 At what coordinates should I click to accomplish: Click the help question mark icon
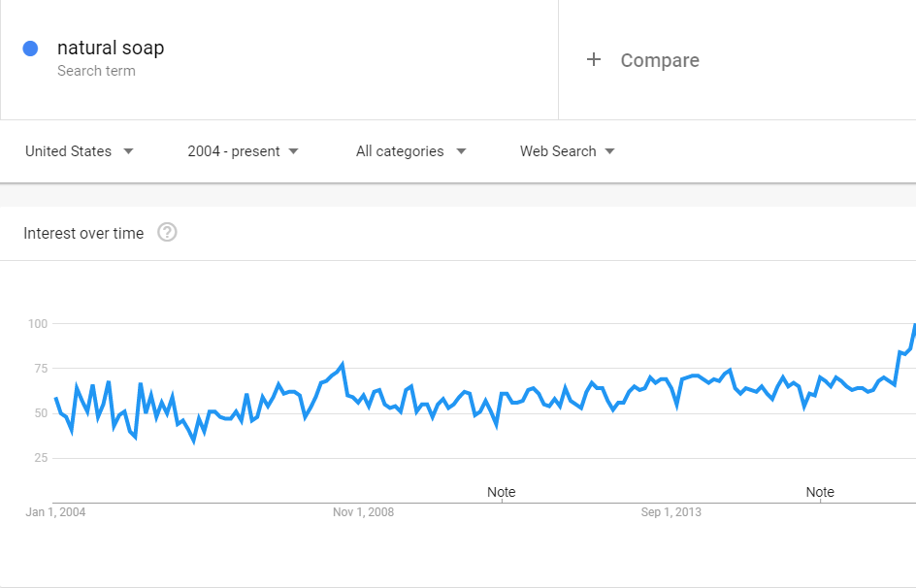[x=167, y=233]
